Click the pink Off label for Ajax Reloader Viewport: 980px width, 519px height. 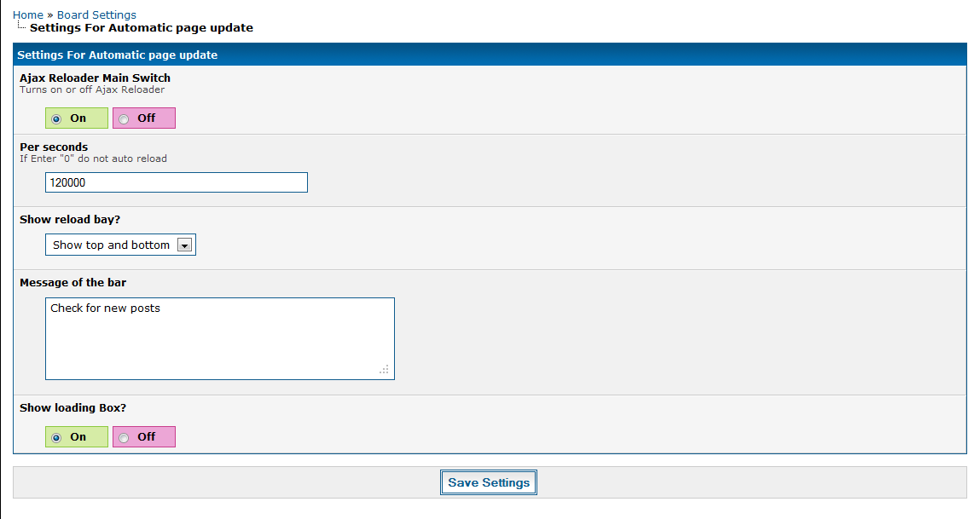click(146, 118)
